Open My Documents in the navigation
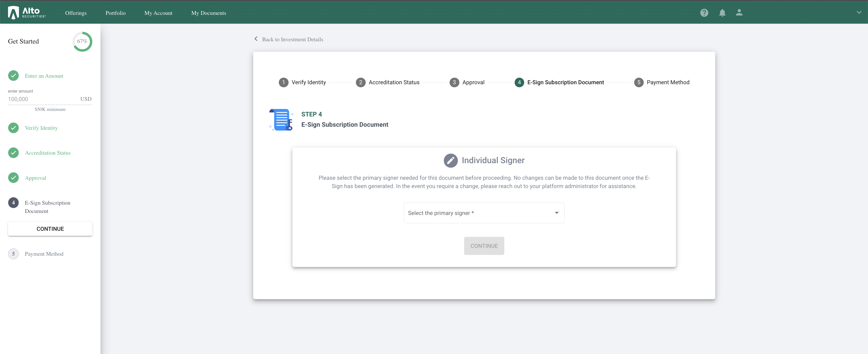This screenshot has width=868, height=354. click(208, 13)
